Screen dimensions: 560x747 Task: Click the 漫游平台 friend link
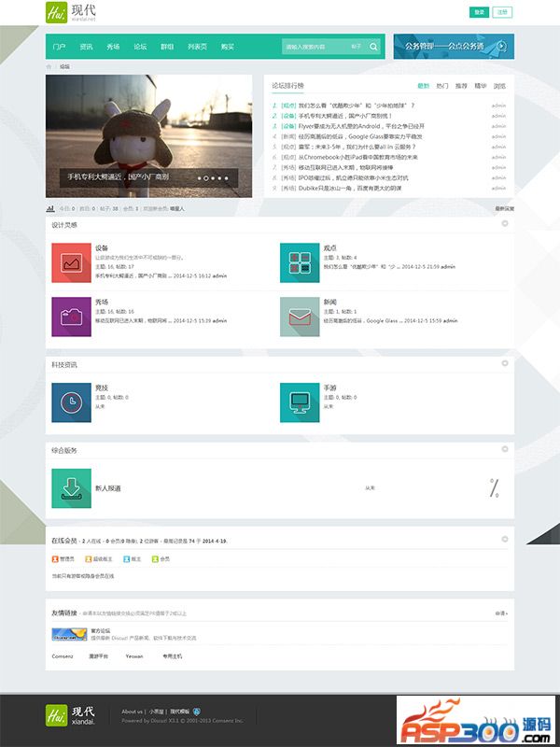pos(99,656)
